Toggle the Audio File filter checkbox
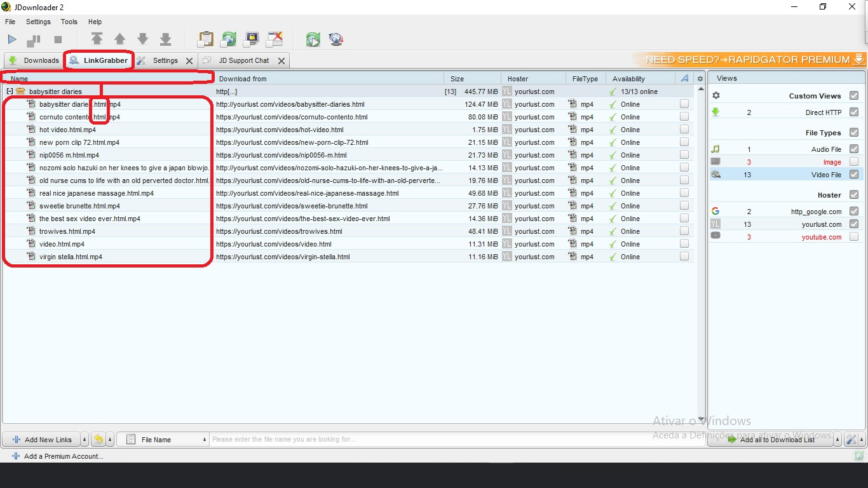This screenshot has width=868, height=488. (x=854, y=149)
